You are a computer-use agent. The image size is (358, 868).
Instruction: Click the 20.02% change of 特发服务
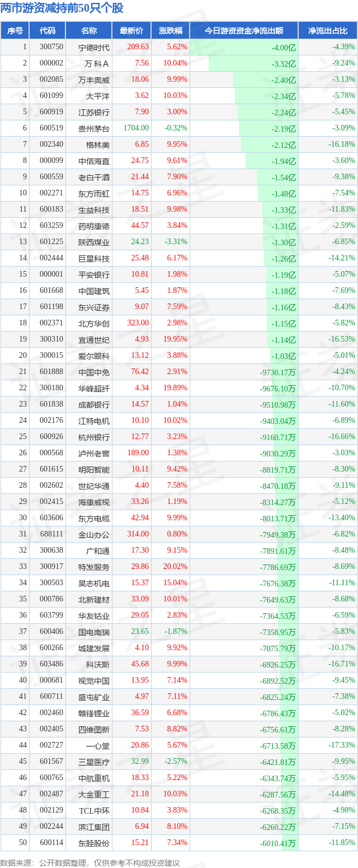coord(177,567)
